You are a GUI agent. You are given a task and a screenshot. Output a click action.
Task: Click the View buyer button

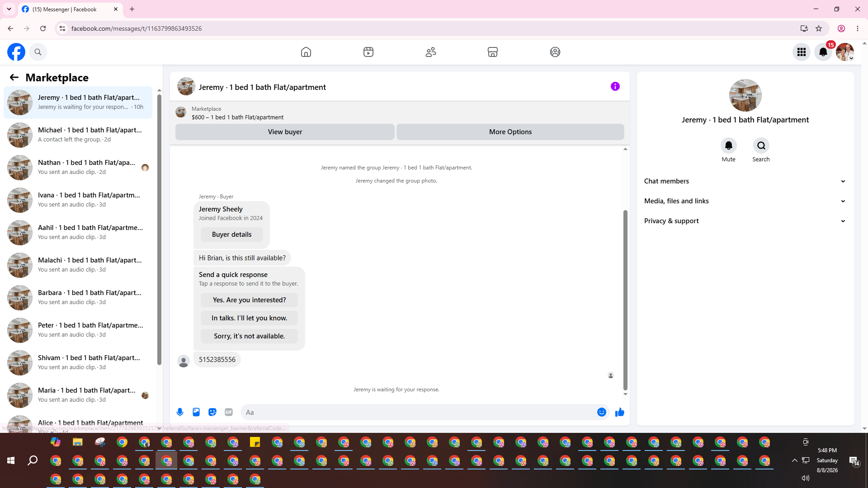pos(285,132)
